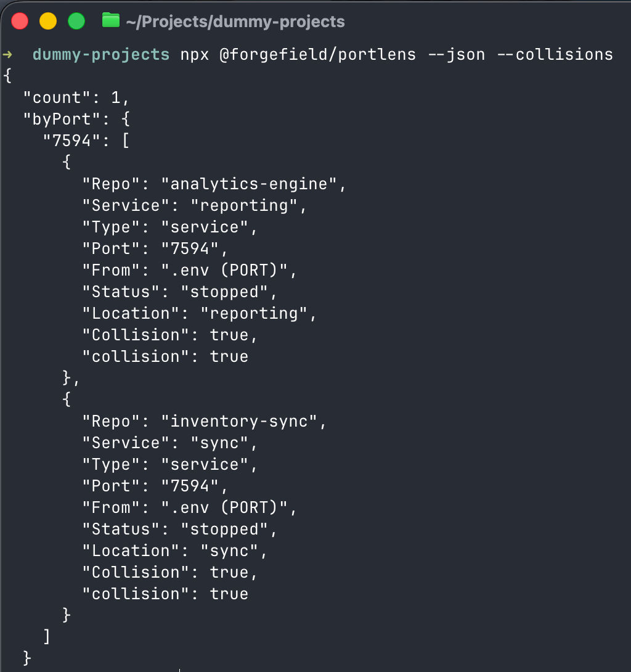Click the terminal cursor at the bottom
The width and height of the screenshot is (631, 672).
coord(179,670)
